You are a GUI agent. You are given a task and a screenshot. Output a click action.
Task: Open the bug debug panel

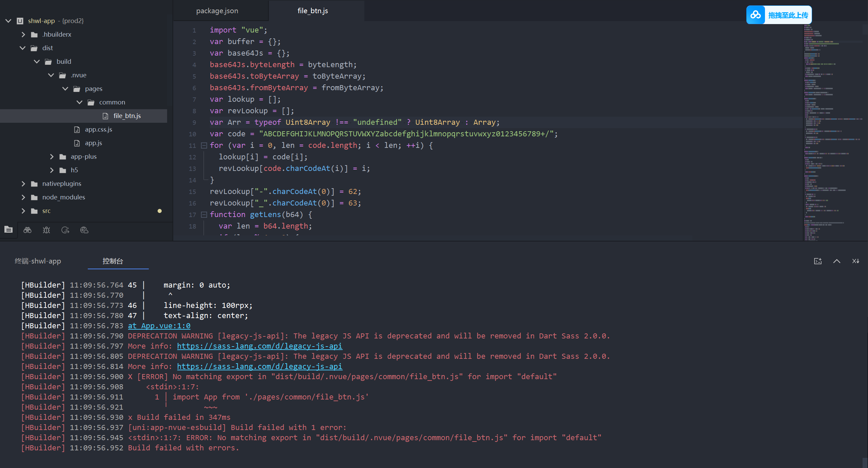(46, 230)
